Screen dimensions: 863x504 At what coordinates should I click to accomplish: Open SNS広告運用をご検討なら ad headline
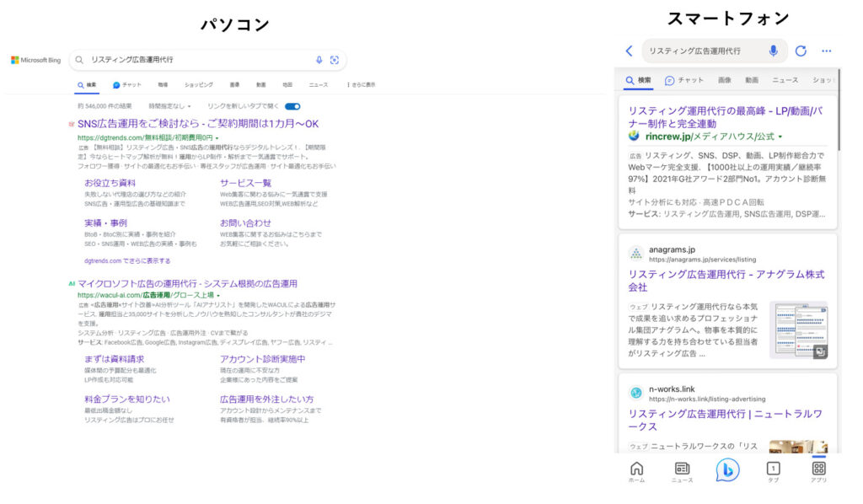198,124
